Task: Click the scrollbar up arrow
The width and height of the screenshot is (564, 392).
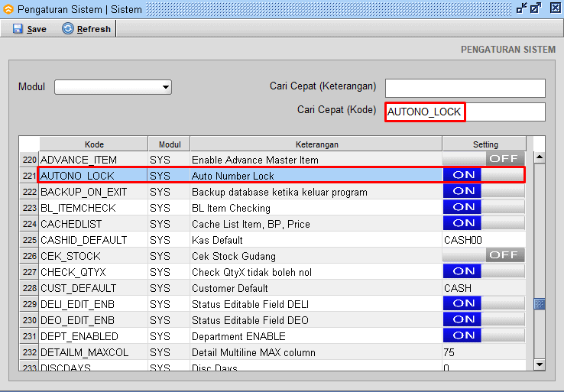Action: click(x=540, y=157)
